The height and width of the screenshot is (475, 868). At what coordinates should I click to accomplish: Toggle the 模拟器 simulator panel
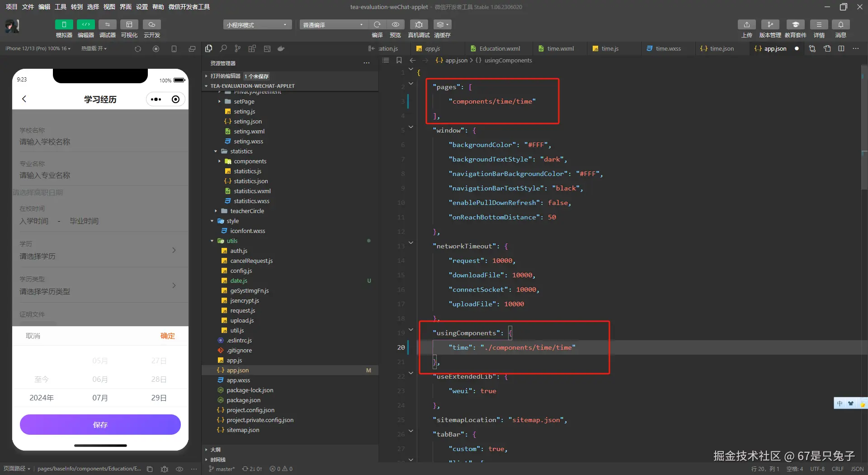click(64, 24)
